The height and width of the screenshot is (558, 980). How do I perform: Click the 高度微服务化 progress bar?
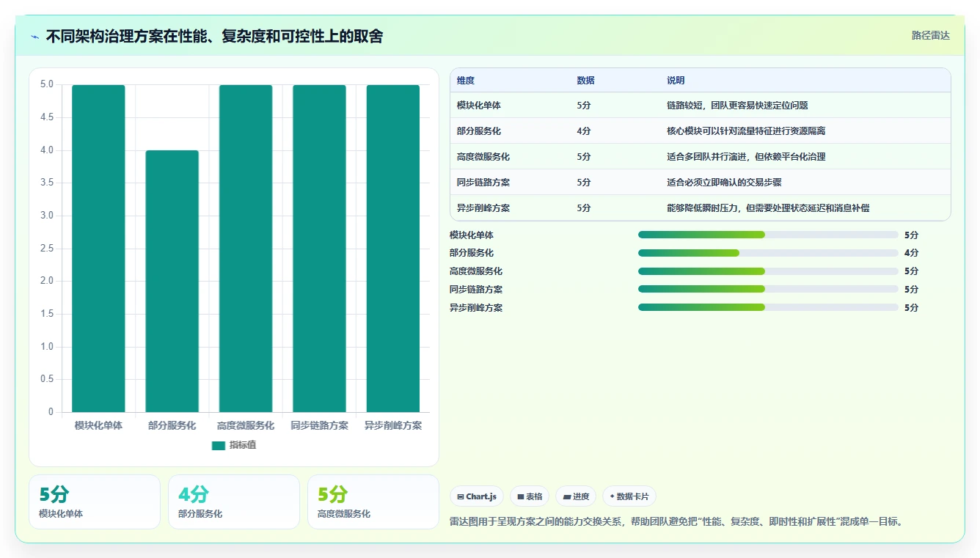pos(768,271)
